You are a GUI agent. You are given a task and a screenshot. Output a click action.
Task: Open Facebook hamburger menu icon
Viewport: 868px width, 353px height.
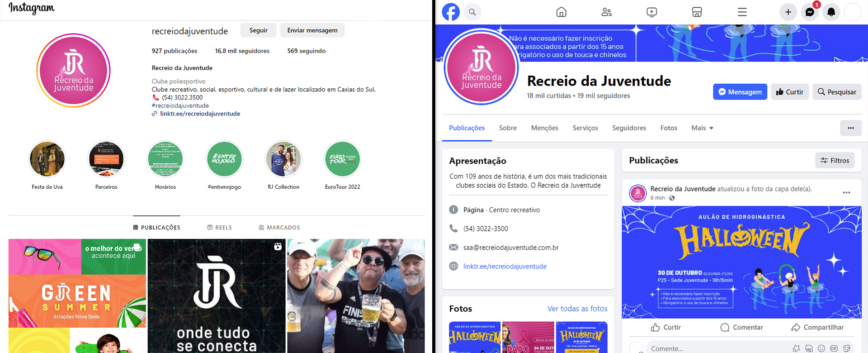pyautogui.click(x=742, y=12)
